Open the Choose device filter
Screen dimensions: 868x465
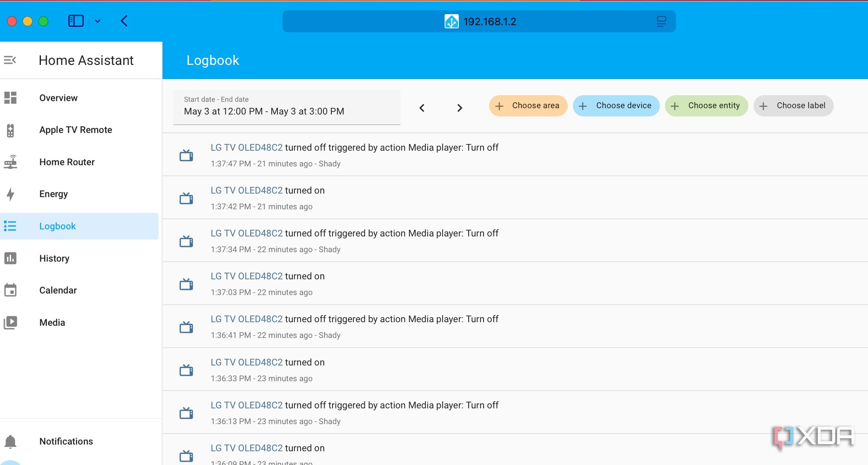[x=616, y=106]
